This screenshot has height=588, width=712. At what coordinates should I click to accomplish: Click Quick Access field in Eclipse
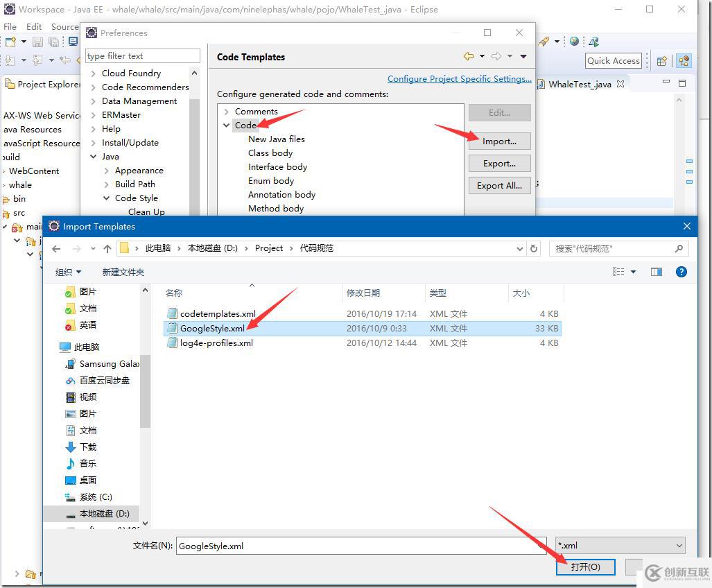tap(614, 61)
